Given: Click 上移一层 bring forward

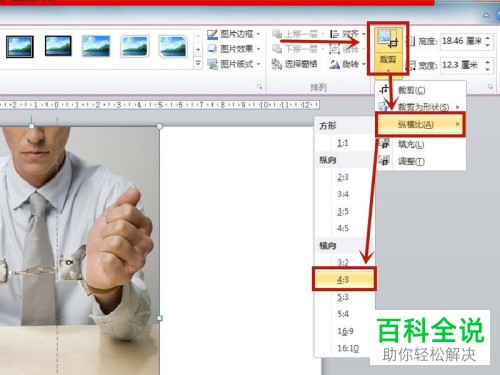Looking at the screenshot, I should point(298,34).
